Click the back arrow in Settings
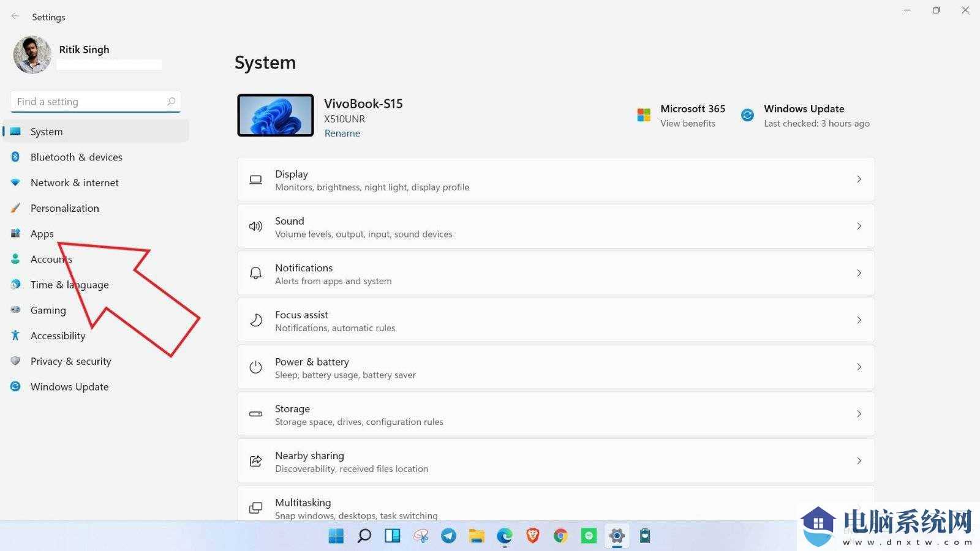980x551 pixels. 15,17
